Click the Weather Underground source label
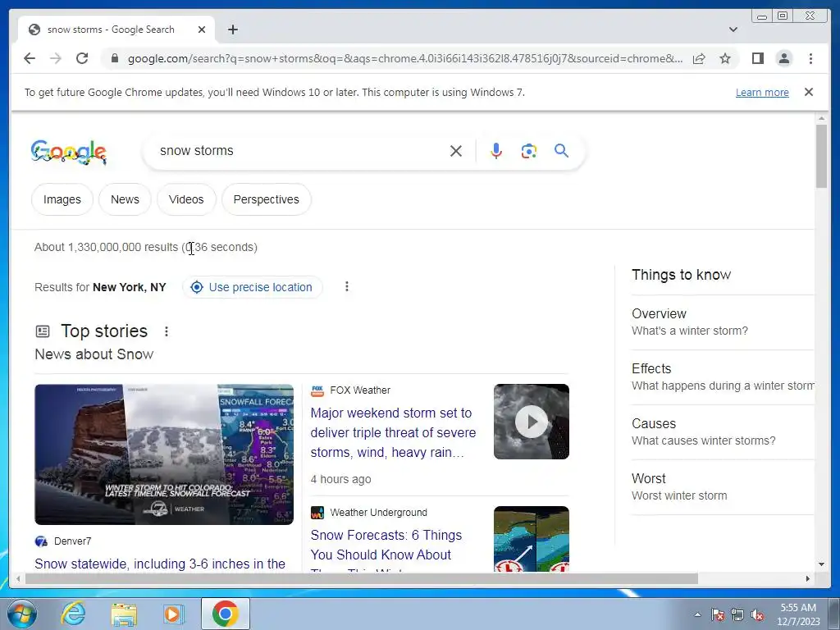Screen dimensions: 840x630 coord(378,513)
